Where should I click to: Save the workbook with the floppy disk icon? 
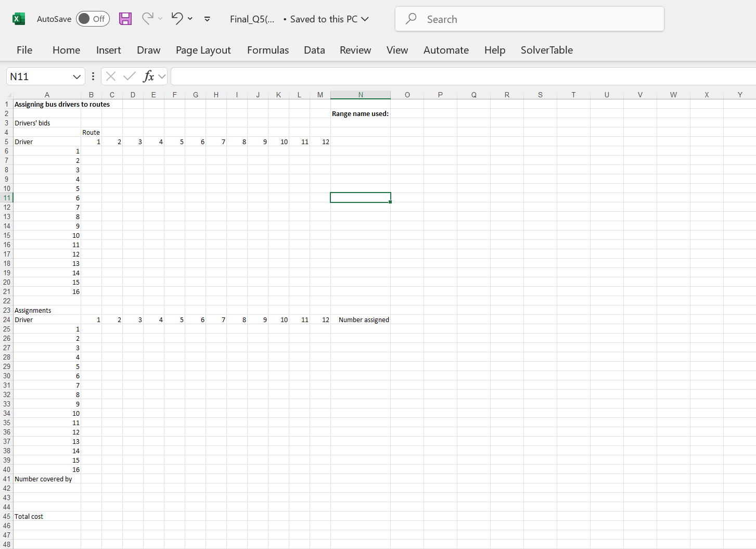125,19
